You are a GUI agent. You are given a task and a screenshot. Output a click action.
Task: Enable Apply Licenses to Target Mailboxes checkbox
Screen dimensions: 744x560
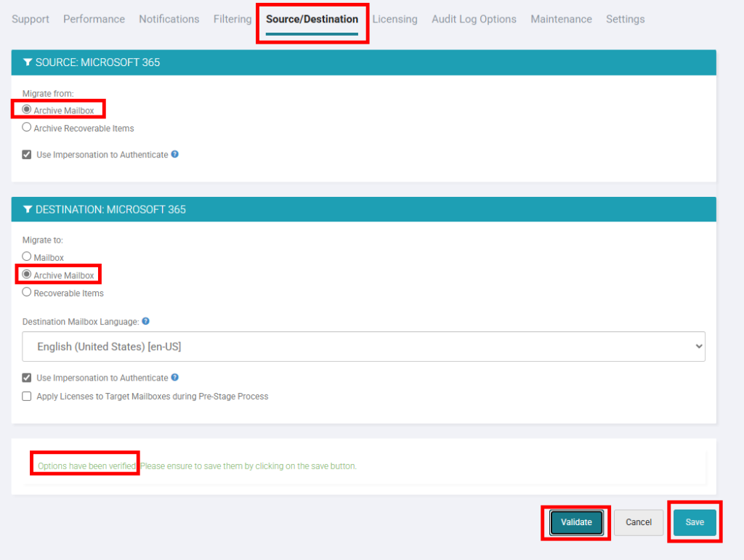click(27, 397)
